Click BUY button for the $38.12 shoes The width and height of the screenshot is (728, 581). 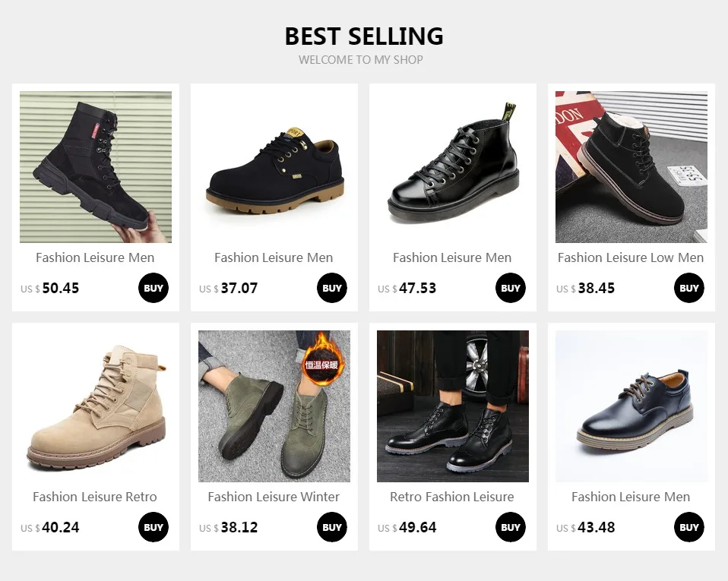tap(332, 527)
